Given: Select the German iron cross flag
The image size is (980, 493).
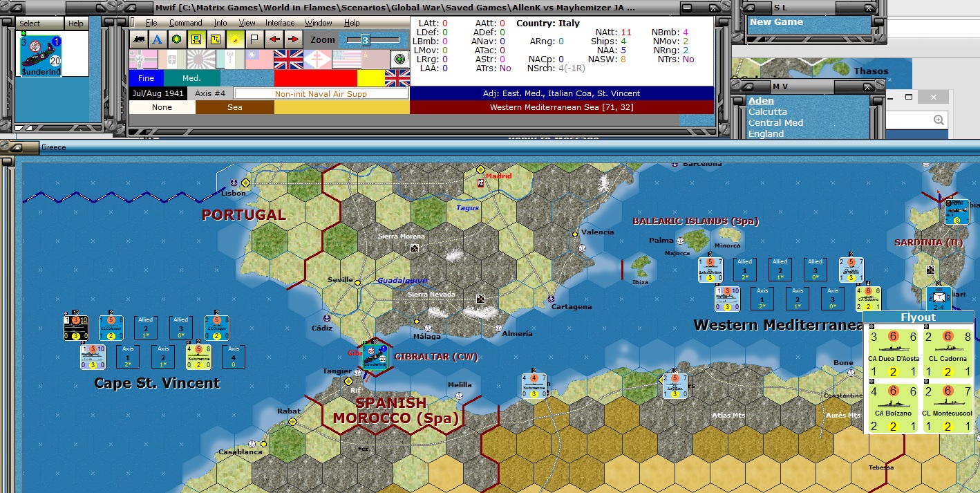Looking at the screenshot, I should [x=143, y=59].
